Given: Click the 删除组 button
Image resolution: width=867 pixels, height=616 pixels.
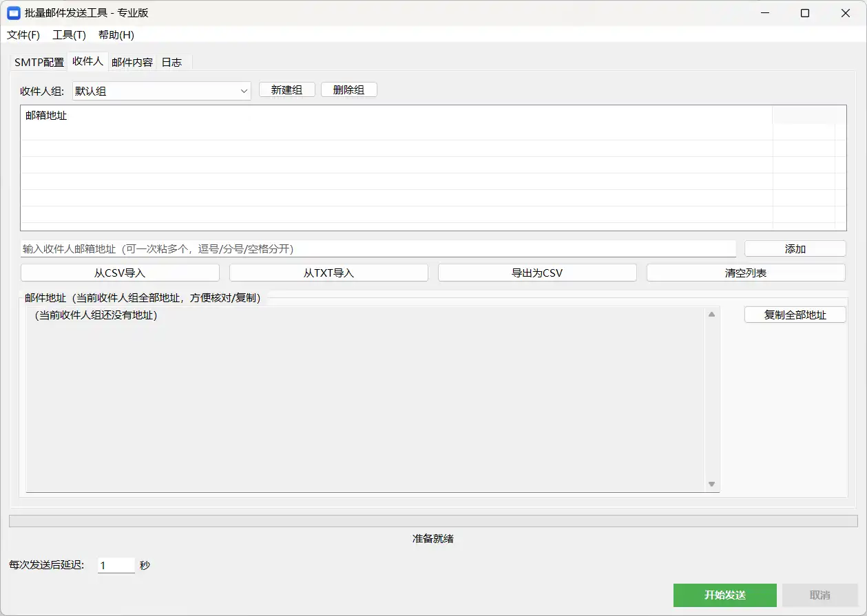Looking at the screenshot, I should coord(348,90).
